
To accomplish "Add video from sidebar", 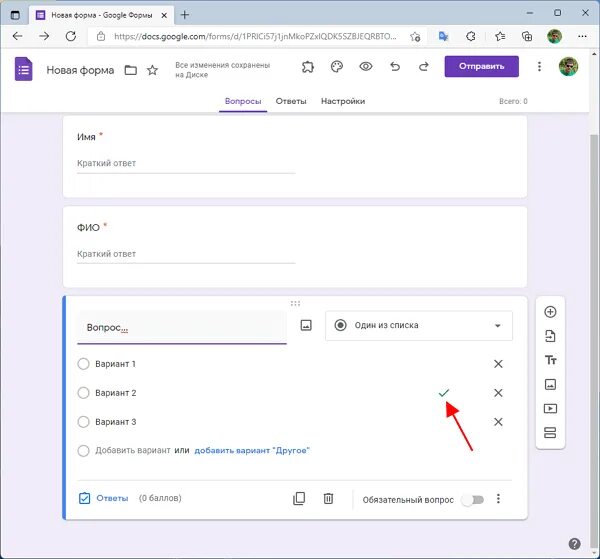I will (550, 409).
